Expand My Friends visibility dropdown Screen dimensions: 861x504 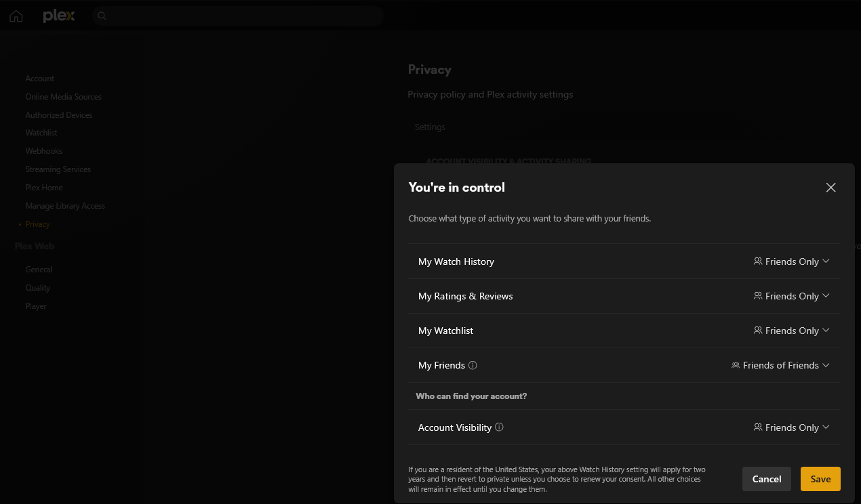(x=780, y=365)
